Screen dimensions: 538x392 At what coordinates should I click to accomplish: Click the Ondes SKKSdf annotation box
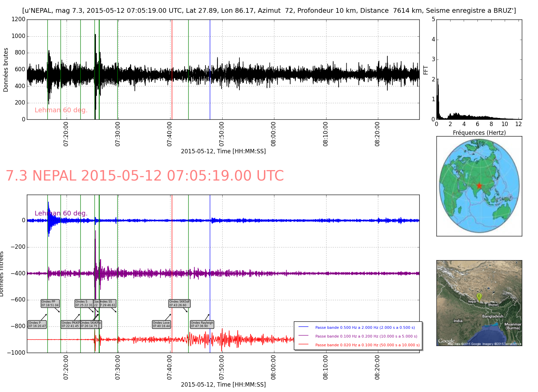(179, 304)
